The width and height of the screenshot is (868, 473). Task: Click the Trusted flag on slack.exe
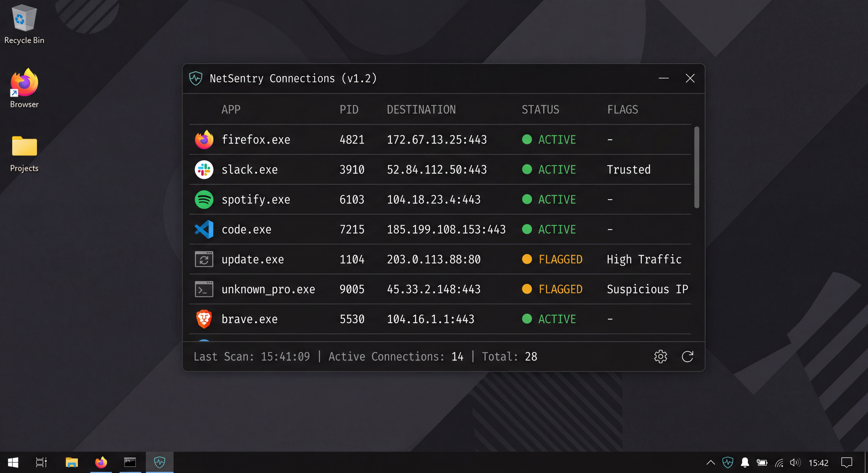(628, 169)
